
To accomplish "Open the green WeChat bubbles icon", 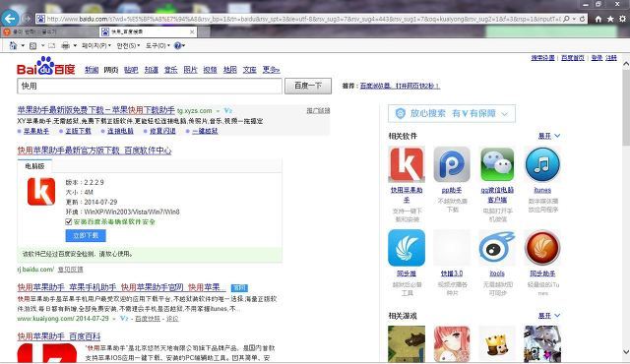I will 497,164.
